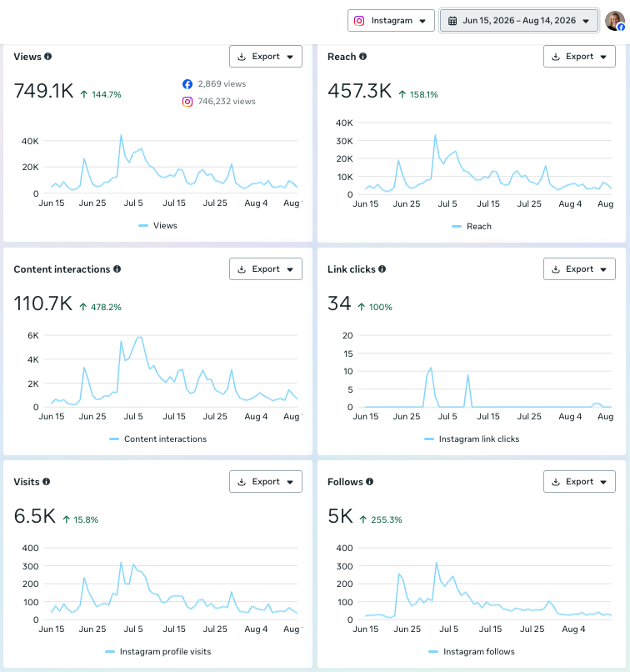
Task: Click the 457.3K reach total
Action: click(359, 91)
